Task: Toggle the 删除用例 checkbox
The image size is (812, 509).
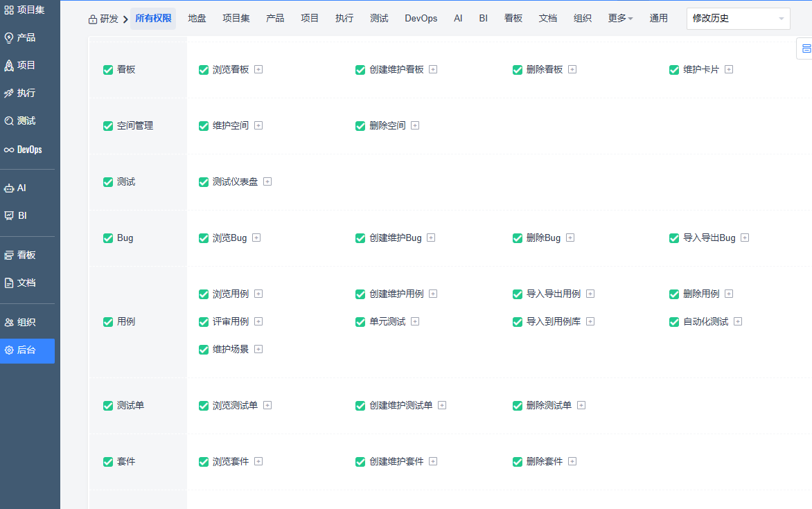Action: pyautogui.click(x=674, y=294)
